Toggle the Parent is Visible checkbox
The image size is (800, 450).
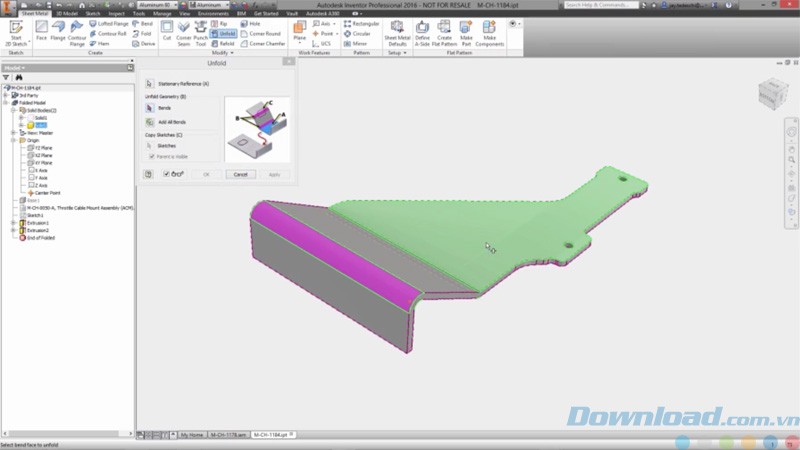(x=151, y=156)
